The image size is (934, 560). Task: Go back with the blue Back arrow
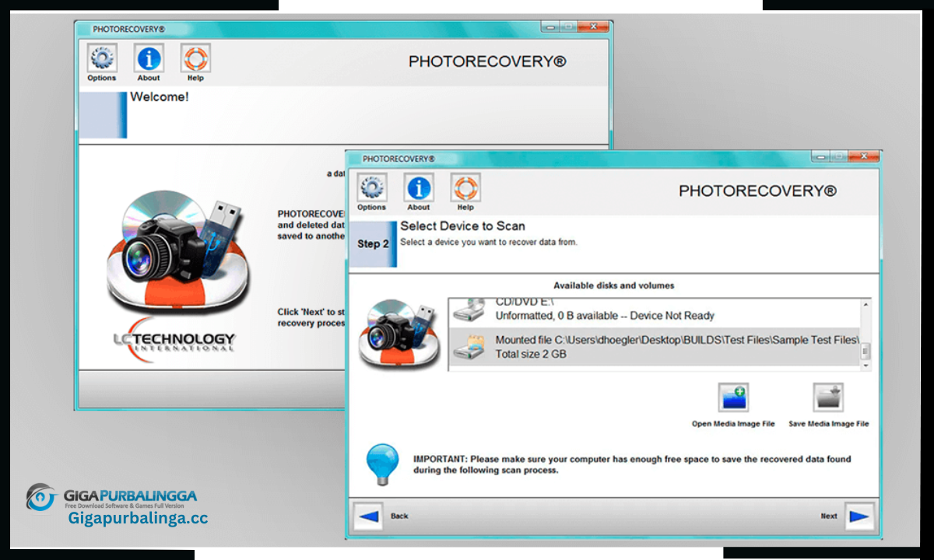[368, 516]
